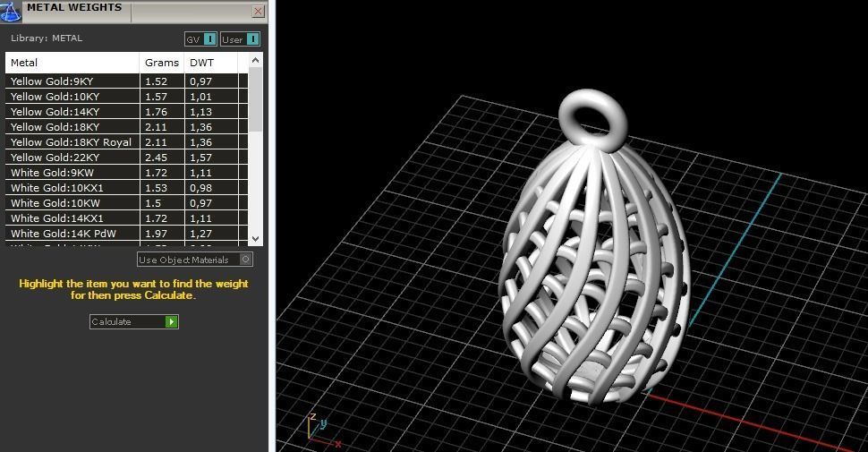Select the Yellow Gold:14KY row
The height and width of the screenshot is (452, 868).
point(127,112)
